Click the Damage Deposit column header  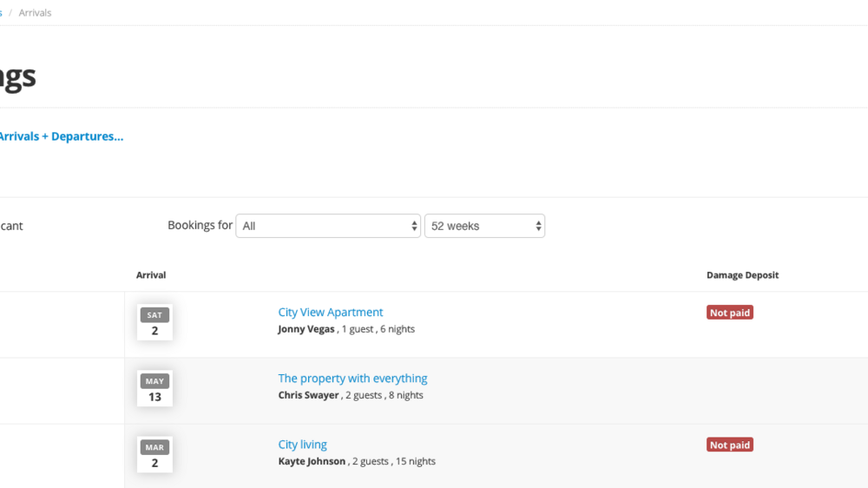coord(742,275)
